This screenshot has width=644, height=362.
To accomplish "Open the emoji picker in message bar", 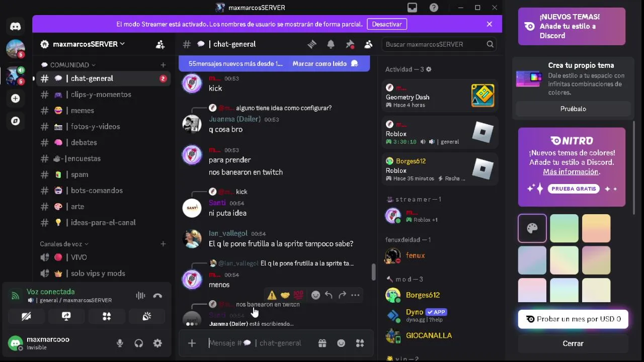I will click(341, 343).
